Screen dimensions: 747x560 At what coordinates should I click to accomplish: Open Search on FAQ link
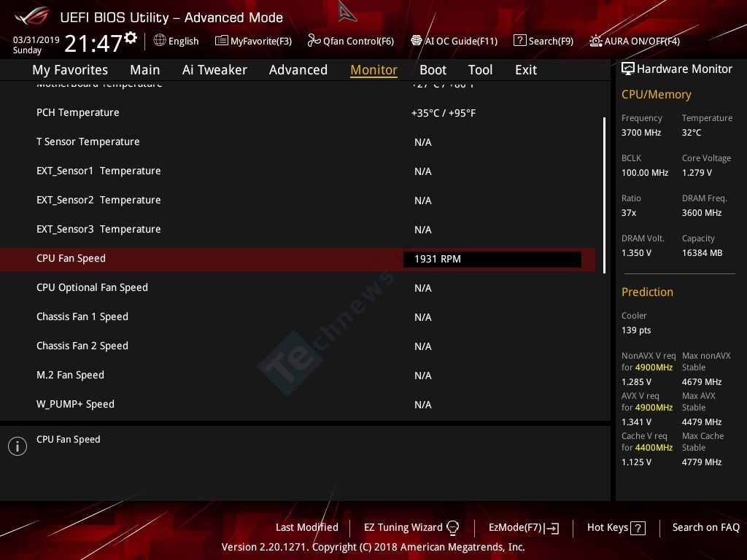click(705, 527)
